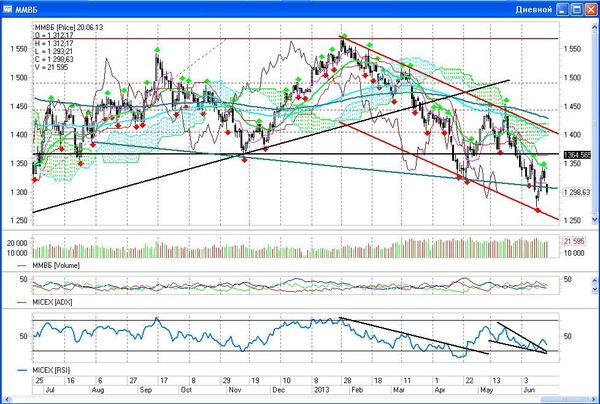
Task: Click the green marker at the January 28 peak
Action: pyautogui.click(x=344, y=36)
